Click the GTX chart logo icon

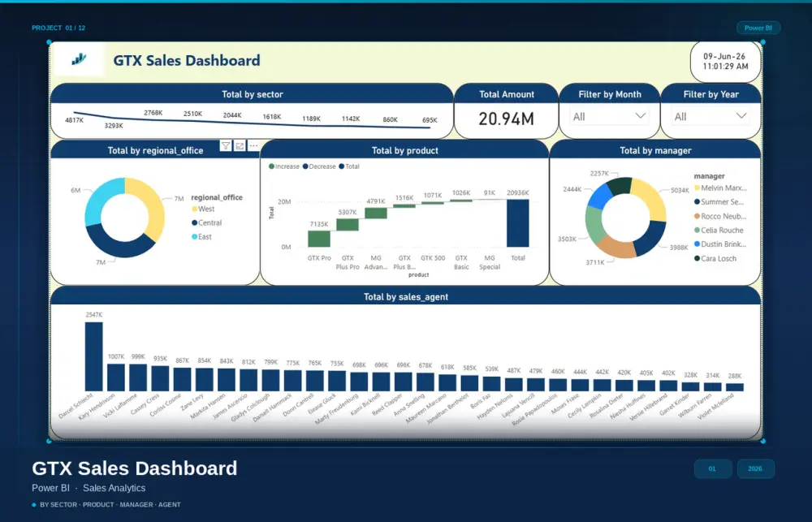79,59
